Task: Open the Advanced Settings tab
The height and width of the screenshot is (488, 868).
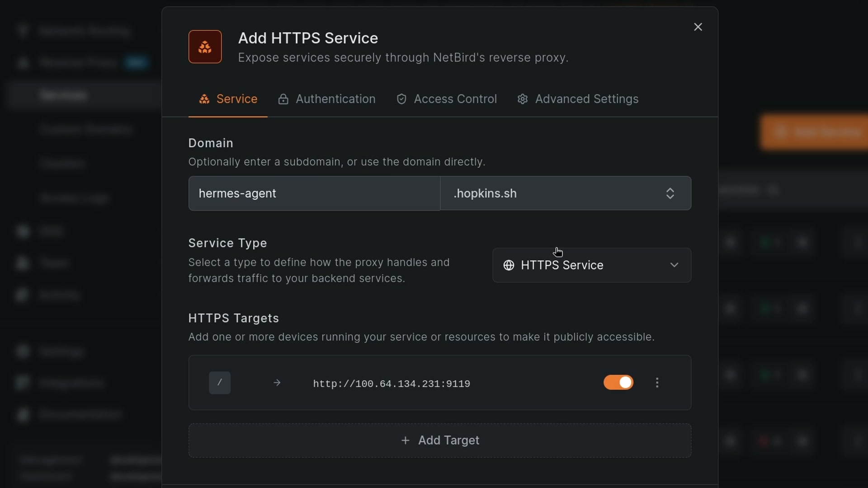Action: click(x=578, y=99)
